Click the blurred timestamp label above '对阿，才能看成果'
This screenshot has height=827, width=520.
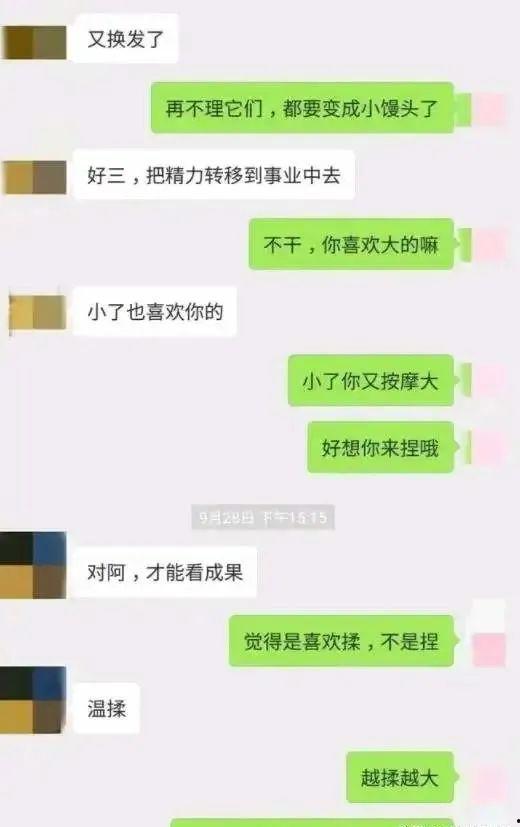pos(263,517)
